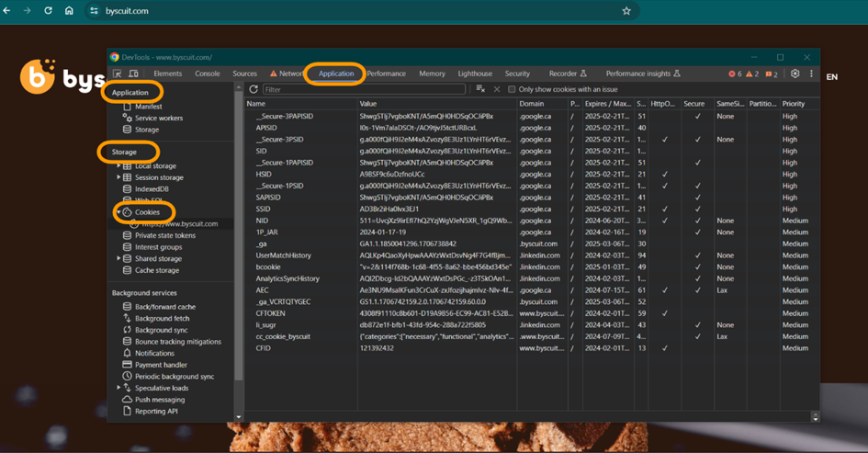Viewport: 868px width, 453px height.
Task: Open Performance insights tab
Action: pyautogui.click(x=643, y=74)
